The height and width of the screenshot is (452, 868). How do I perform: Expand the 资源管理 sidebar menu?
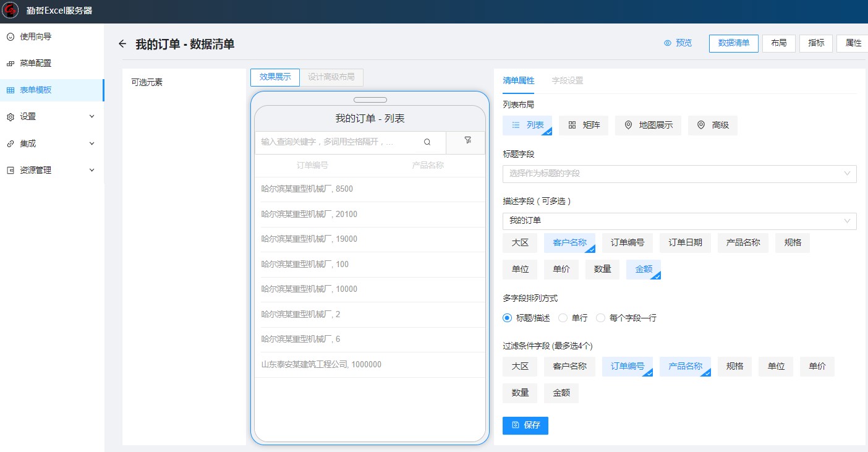click(52, 170)
